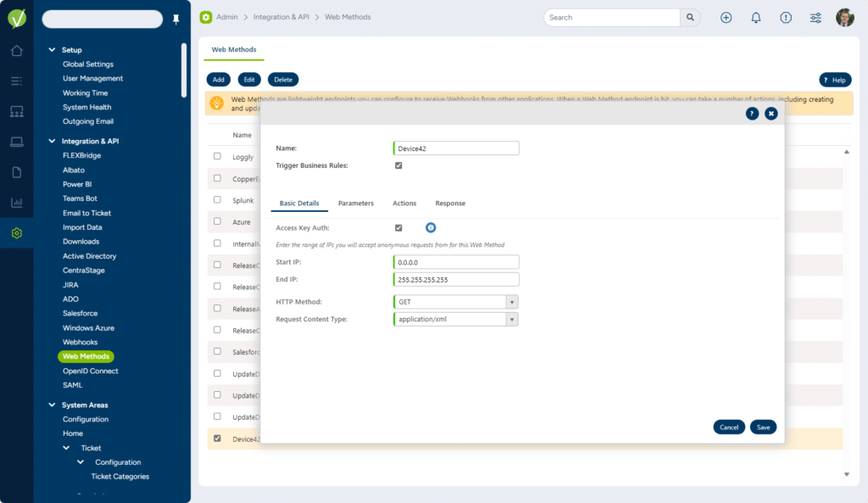868x503 pixels.
Task: Close the Device42 dialog with X icon
Action: [771, 114]
